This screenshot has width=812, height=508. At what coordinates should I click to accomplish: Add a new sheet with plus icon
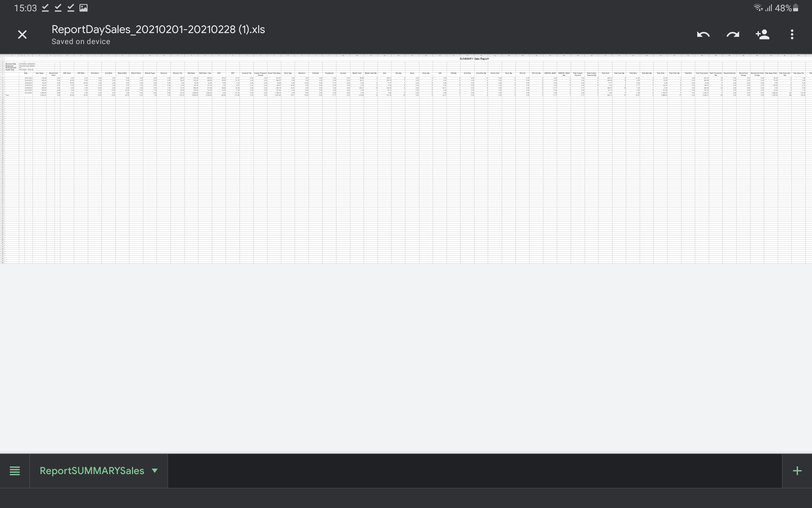coord(797,471)
